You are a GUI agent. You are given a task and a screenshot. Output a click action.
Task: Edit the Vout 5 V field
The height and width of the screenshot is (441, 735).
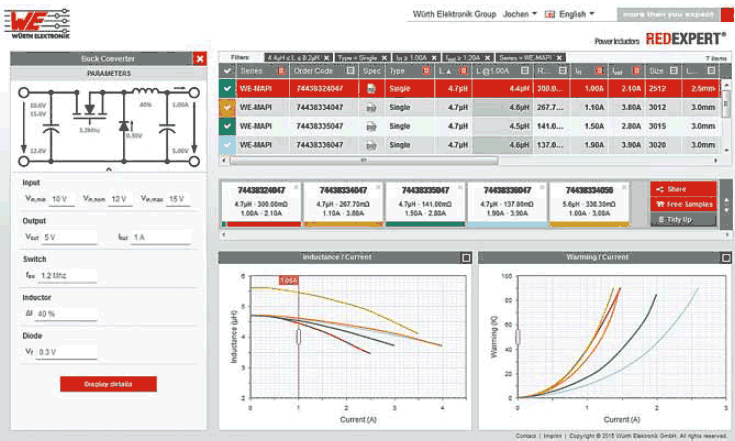[69, 238]
